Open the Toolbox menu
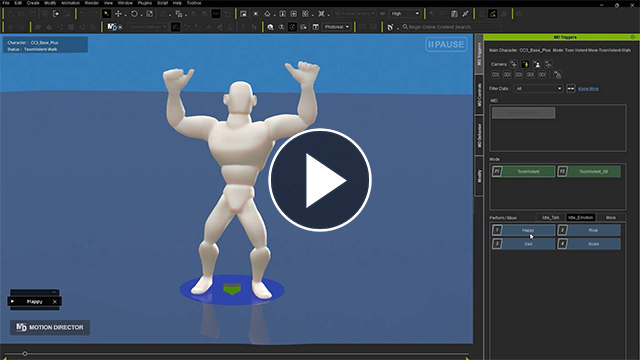This screenshot has width=640, height=360. (x=194, y=3)
